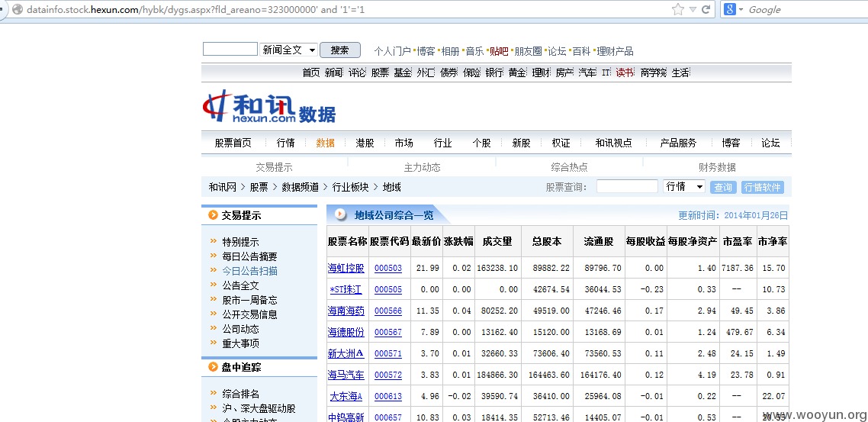
Task: Click 行业板块 in the breadcrumb
Action: click(x=350, y=187)
